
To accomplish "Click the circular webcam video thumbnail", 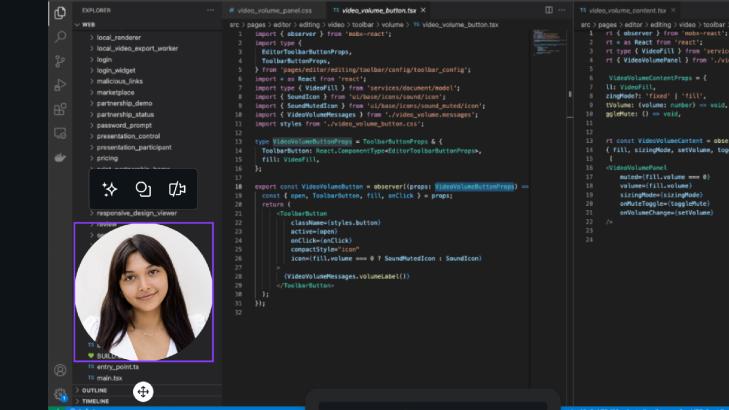I will [x=143, y=291].
